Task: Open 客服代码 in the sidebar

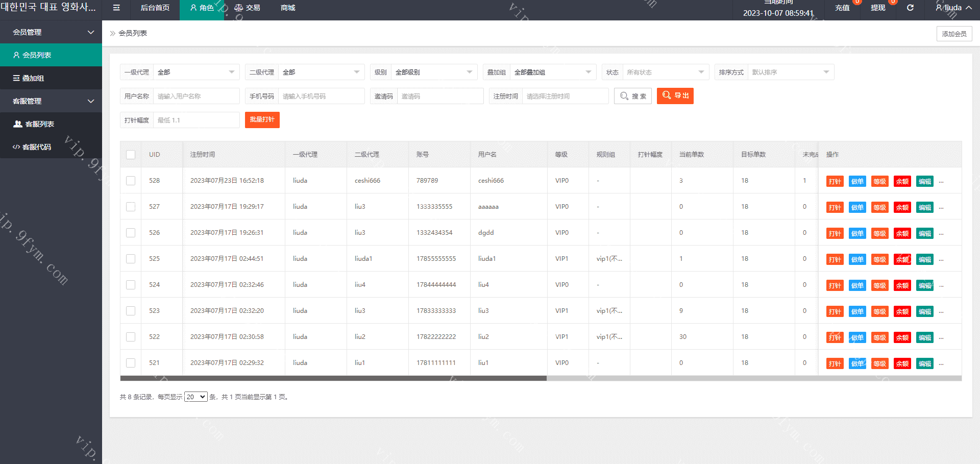Action: 37,147
